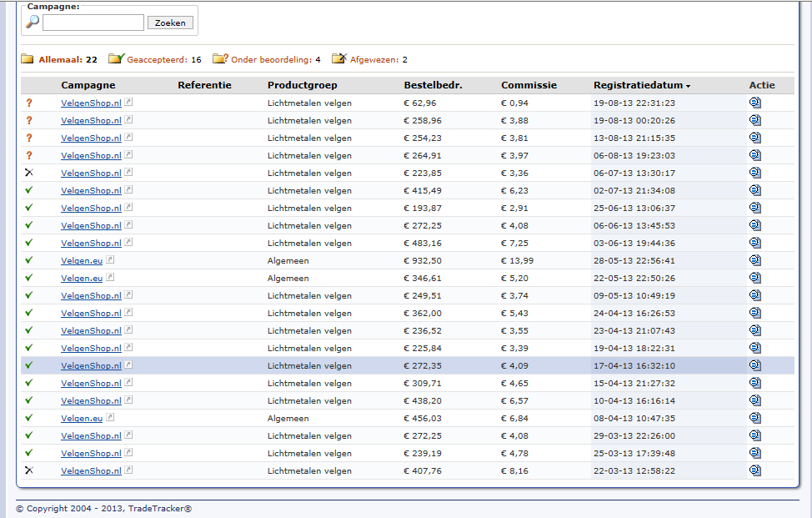Image resolution: width=812 pixels, height=518 pixels.
Task: Filter by Afgewezen transactions
Action: [x=378, y=59]
